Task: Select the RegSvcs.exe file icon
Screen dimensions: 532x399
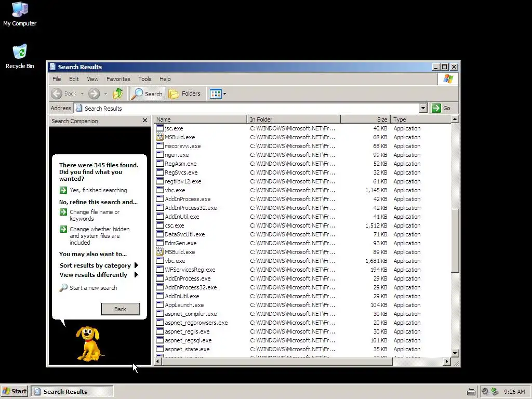Action: pos(160,172)
